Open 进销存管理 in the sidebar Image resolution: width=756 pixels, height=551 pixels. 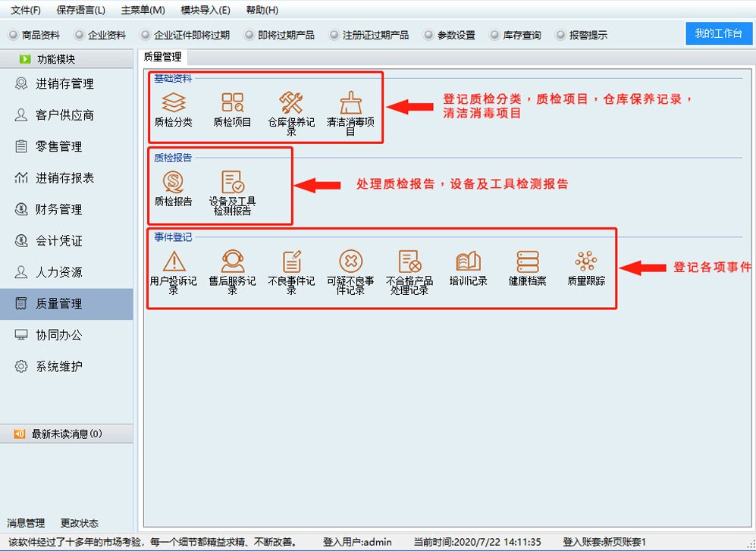[67, 84]
